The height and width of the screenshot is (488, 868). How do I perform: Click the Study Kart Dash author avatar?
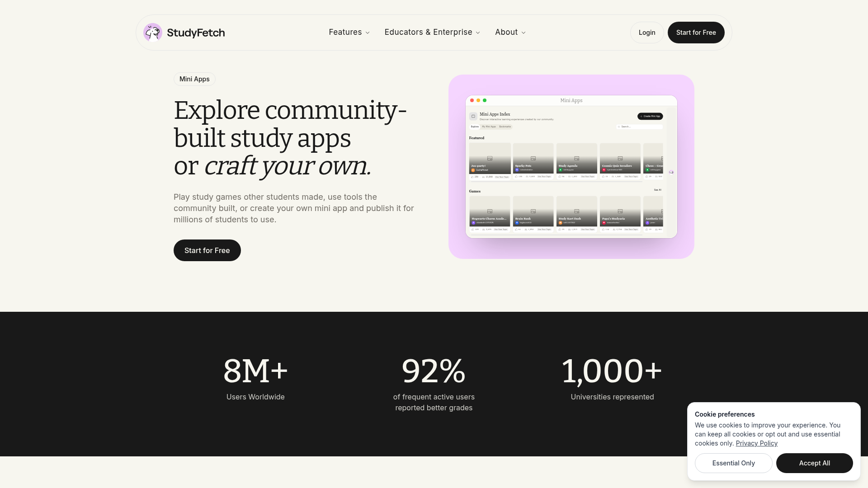click(561, 223)
